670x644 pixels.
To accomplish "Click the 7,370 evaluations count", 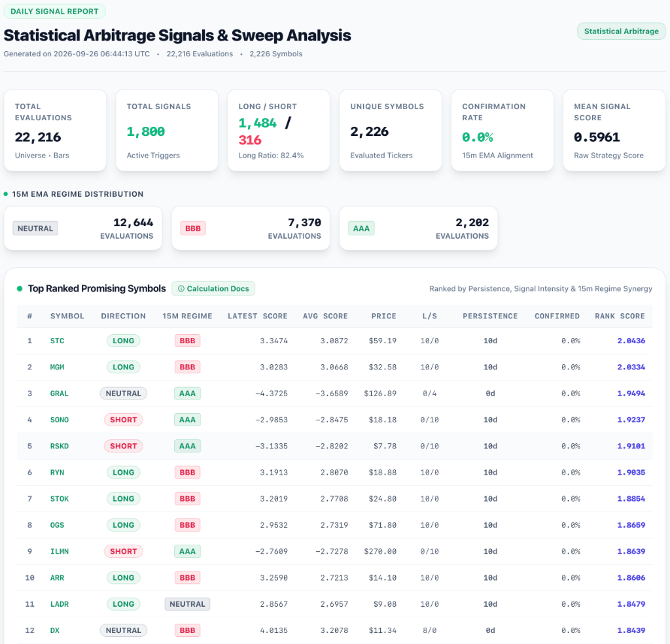I will tap(304, 223).
